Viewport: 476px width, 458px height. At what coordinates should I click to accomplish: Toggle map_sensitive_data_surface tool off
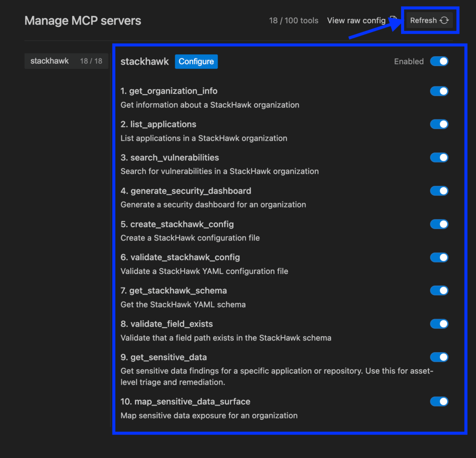point(439,401)
